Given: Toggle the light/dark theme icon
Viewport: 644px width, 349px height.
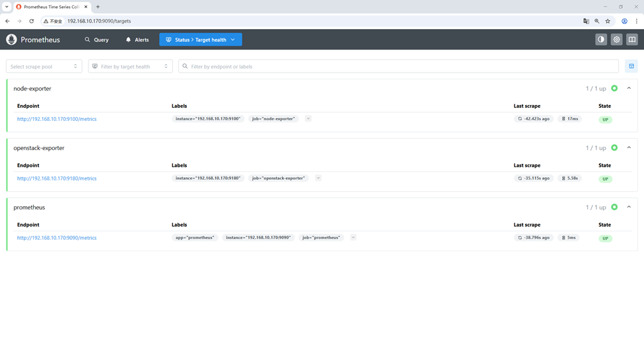Looking at the screenshot, I should (601, 40).
